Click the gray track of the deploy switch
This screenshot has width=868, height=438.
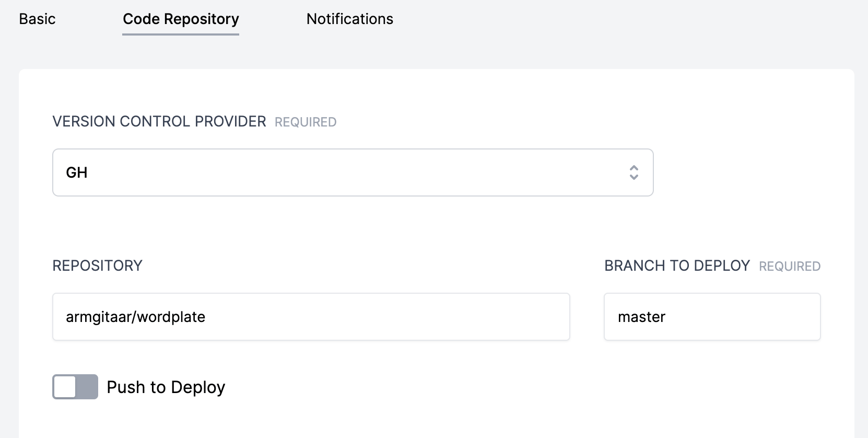tap(87, 387)
